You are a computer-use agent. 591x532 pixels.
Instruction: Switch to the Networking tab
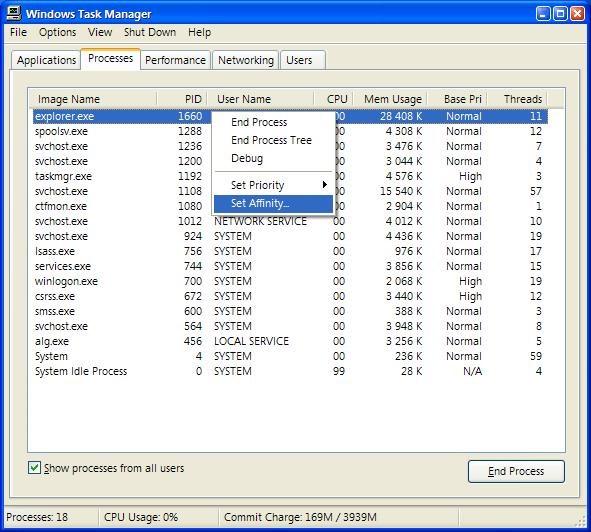[x=246, y=60]
